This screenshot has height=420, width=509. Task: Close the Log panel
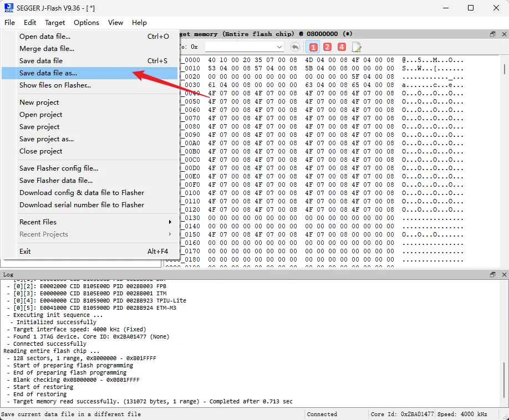click(x=504, y=275)
